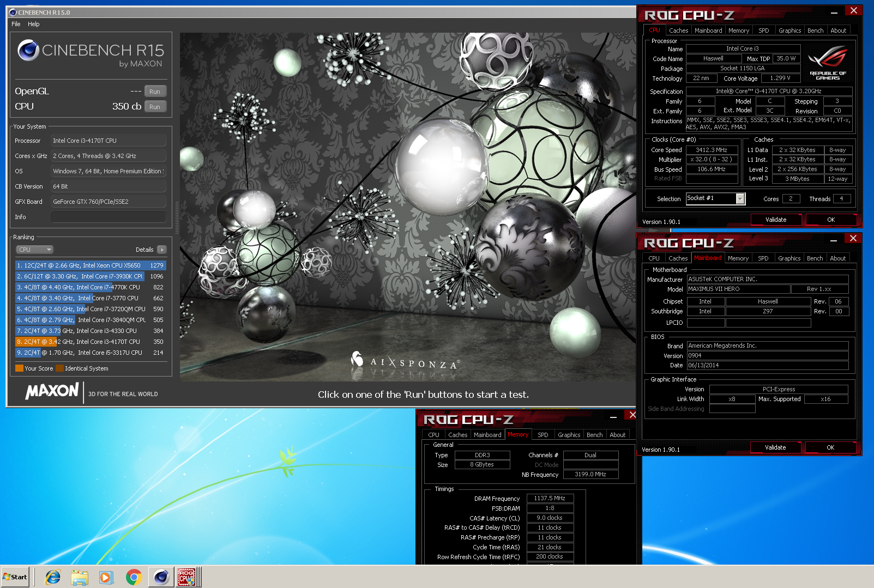Open Graphics tab in Memory CPU-Z window
Image resolution: width=874 pixels, height=588 pixels.
[569, 435]
